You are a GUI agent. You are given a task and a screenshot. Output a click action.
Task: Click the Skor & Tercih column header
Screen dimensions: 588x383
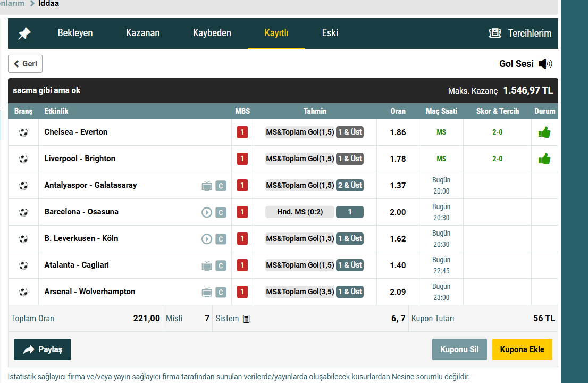497,111
